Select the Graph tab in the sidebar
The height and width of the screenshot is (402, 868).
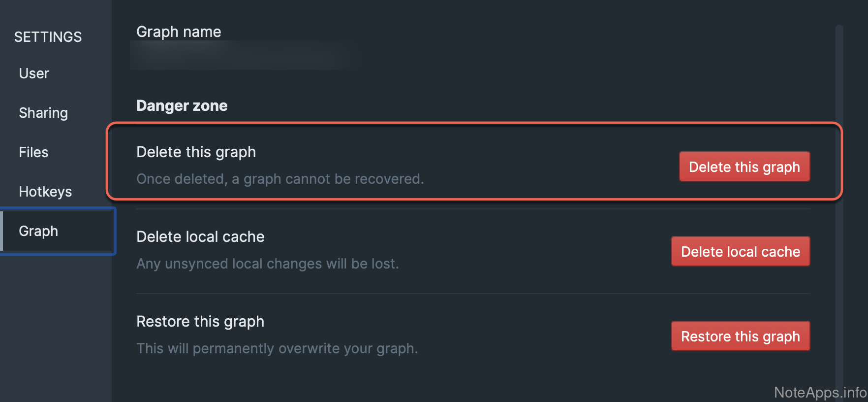click(x=38, y=231)
